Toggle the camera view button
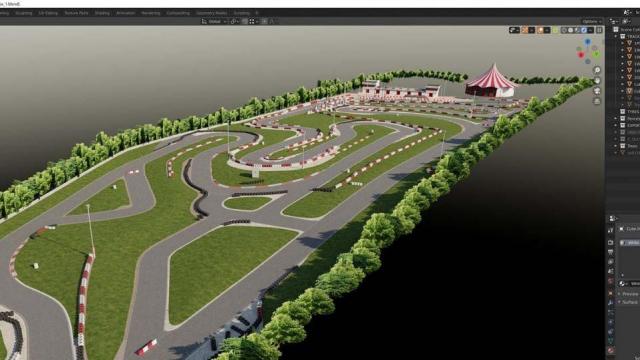Viewport: 640px width, 360px height. point(597,91)
